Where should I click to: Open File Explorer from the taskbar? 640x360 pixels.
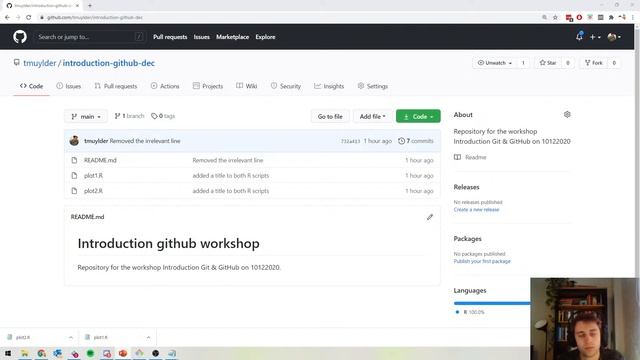click(24, 353)
